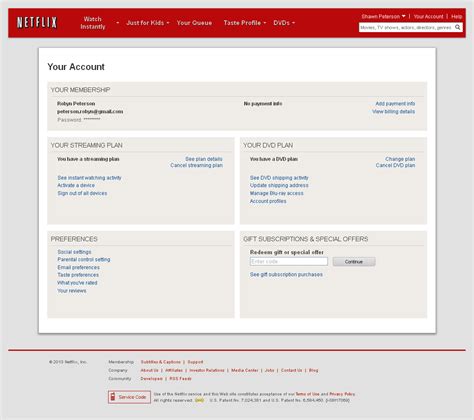This screenshot has width=474, height=420.
Task: Click the Continue button for gift code
Action: pos(354,262)
